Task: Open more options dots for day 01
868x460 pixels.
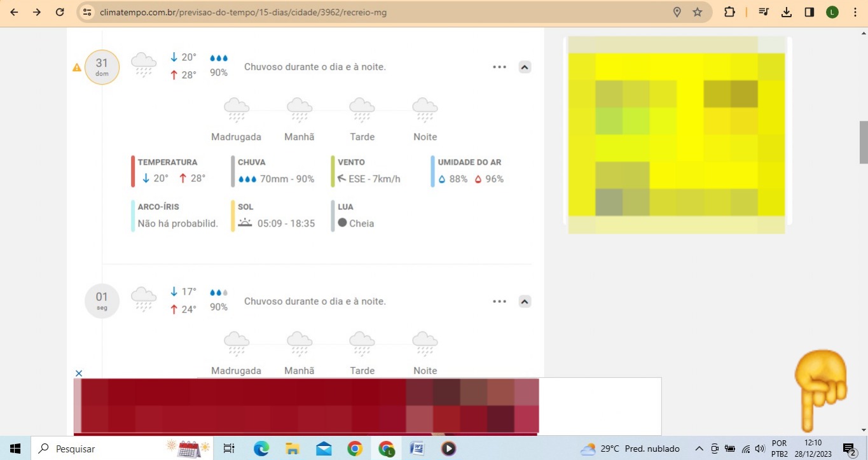Action: (499, 302)
